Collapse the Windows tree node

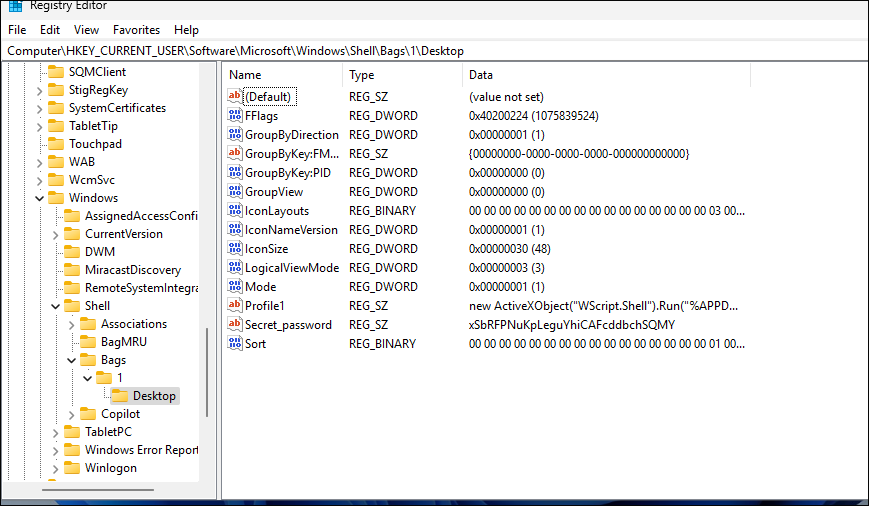click(39, 198)
